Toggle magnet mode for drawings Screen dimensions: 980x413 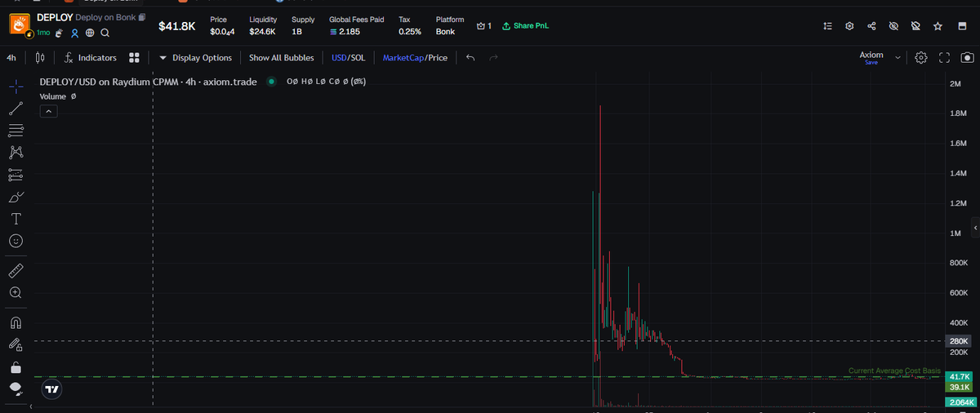click(16, 322)
